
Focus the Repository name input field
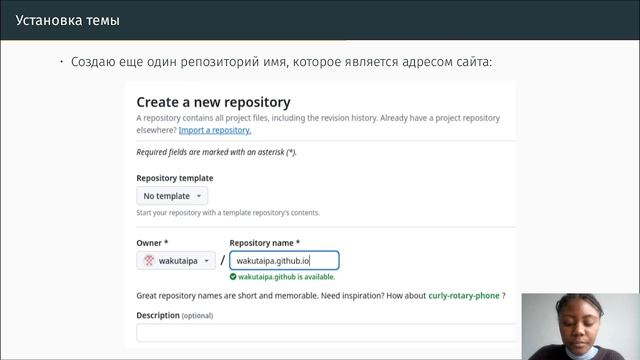[284, 260]
